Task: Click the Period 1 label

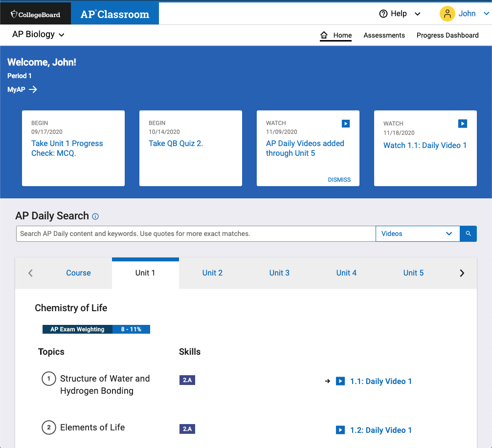Action: [x=20, y=76]
